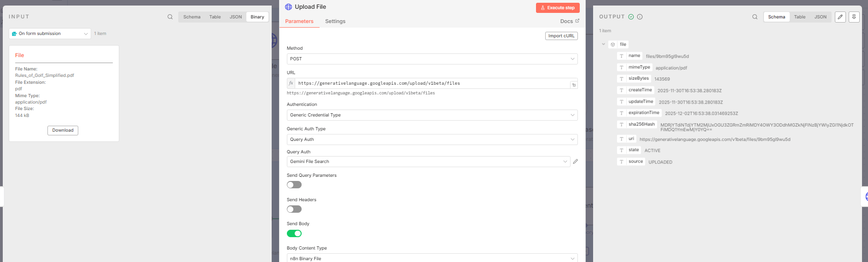
Task: Click the edit pencil icon in OUTPUT panel
Action: 840,17
